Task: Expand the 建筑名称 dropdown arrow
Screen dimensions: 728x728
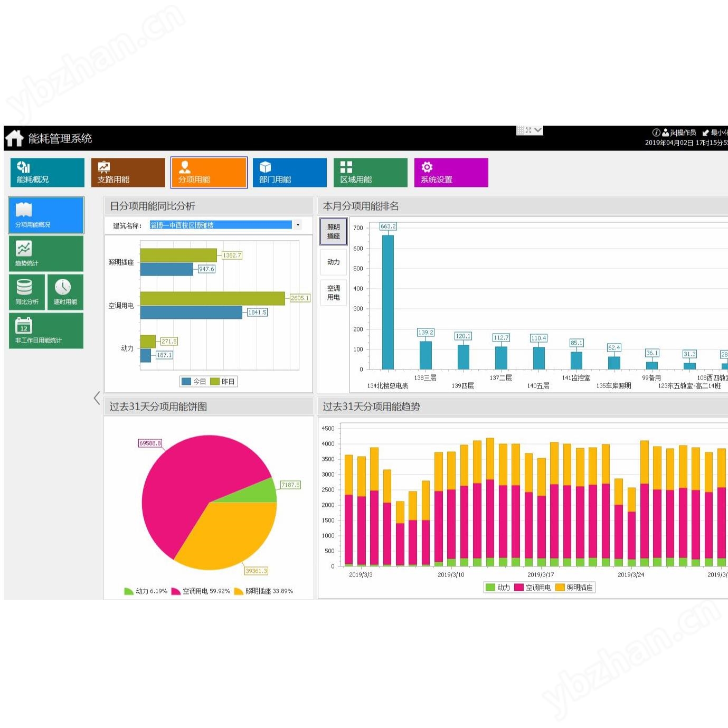Action: pyautogui.click(x=298, y=225)
